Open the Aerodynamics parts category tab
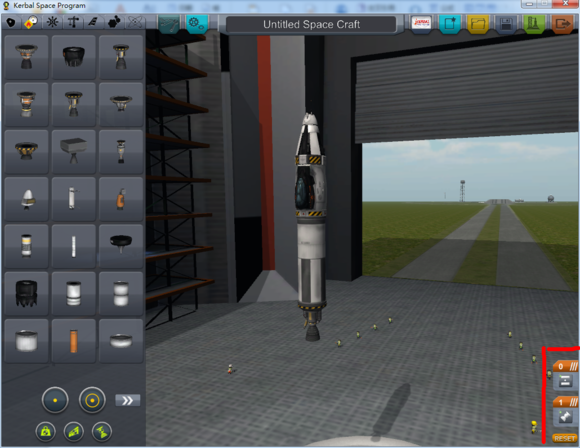This screenshot has height=448, width=580. [93, 23]
